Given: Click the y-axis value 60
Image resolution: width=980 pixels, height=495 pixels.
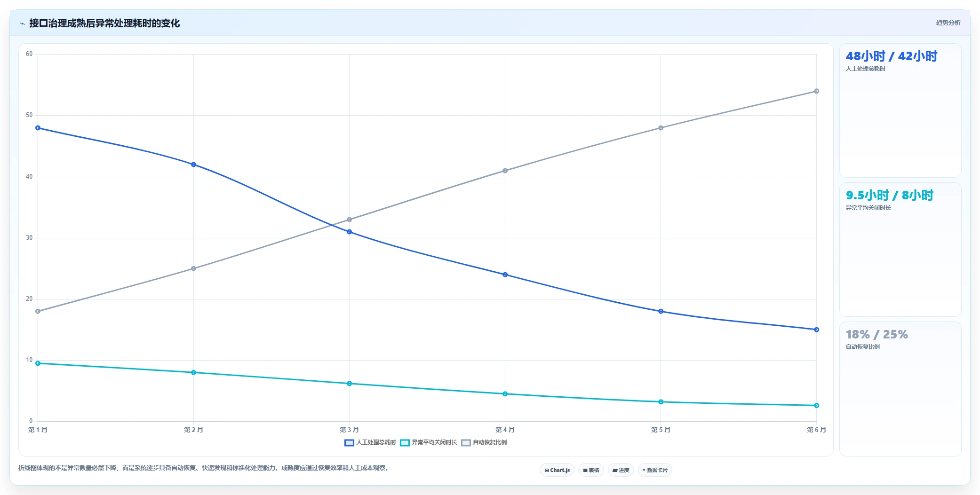Looking at the screenshot, I should 29,54.
